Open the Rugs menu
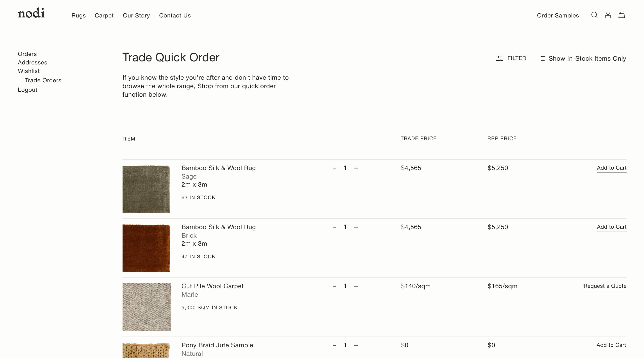 coord(78,15)
